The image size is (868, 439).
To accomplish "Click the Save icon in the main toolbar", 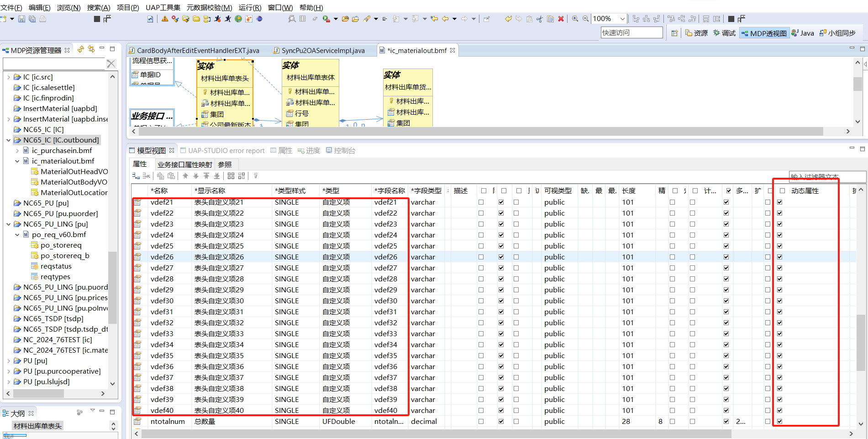I will pyautogui.click(x=21, y=19).
